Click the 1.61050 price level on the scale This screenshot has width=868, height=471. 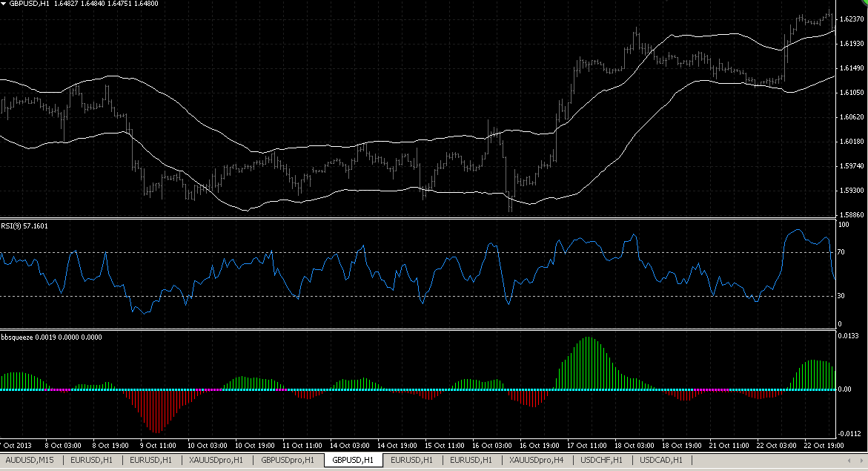coord(852,93)
